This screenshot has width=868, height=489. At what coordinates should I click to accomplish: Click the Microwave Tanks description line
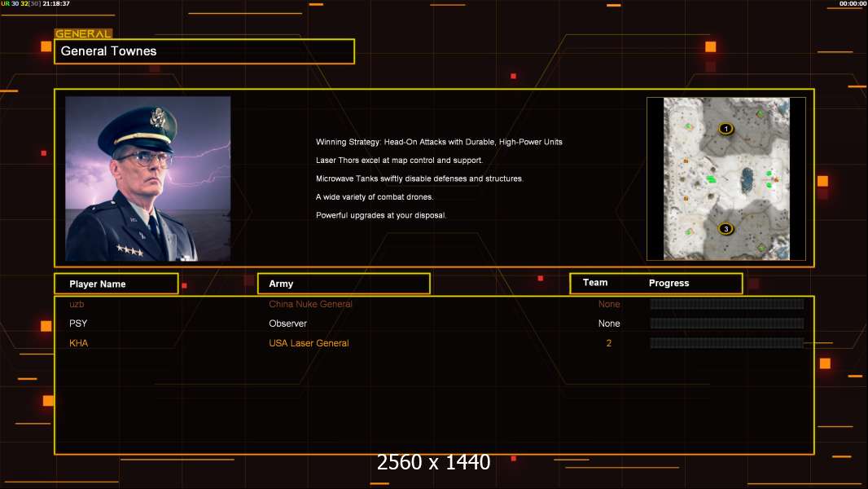click(x=419, y=178)
